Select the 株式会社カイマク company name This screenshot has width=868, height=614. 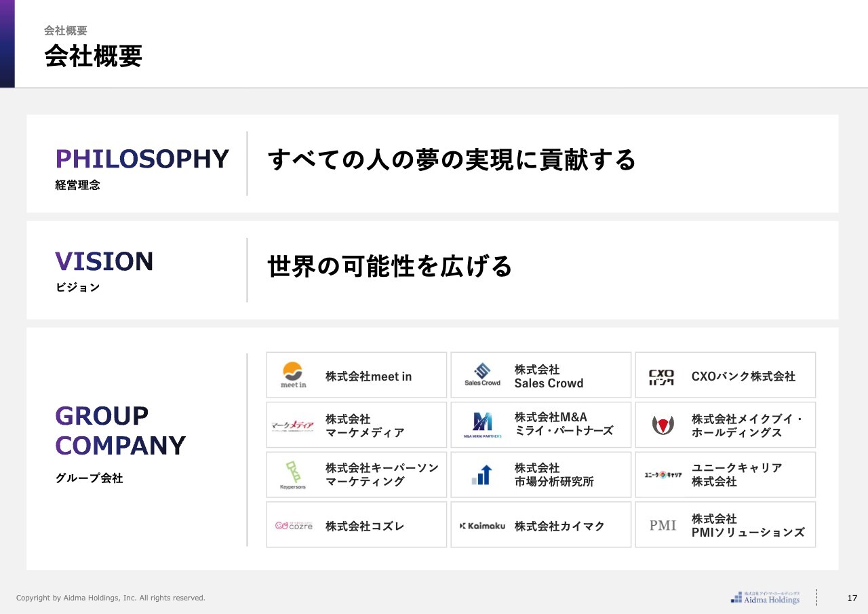click(x=559, y=526)
